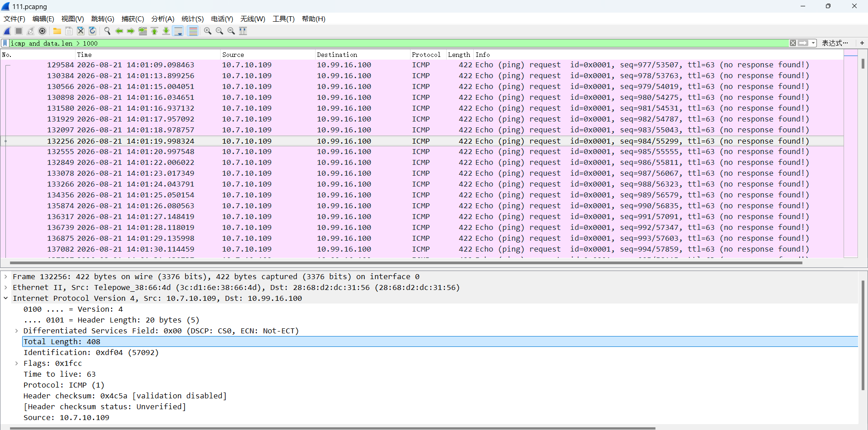Select the Total Length: 408 field
The width and height of the screenshot is (868, 430).
pyautogui.click(x=440, y=341)
